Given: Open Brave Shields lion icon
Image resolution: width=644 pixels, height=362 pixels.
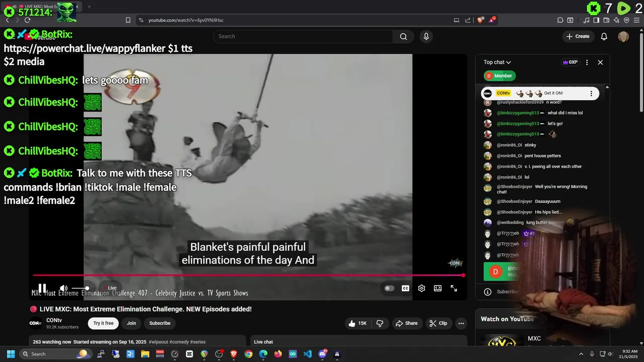Looking at the screenshot, I should tap(480, 20).
